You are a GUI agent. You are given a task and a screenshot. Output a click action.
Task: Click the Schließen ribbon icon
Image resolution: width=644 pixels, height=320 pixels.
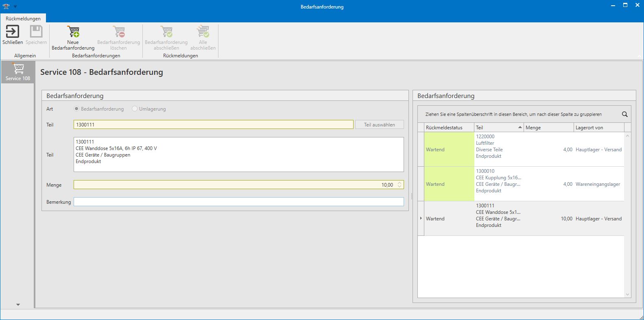tap(12, 32)
